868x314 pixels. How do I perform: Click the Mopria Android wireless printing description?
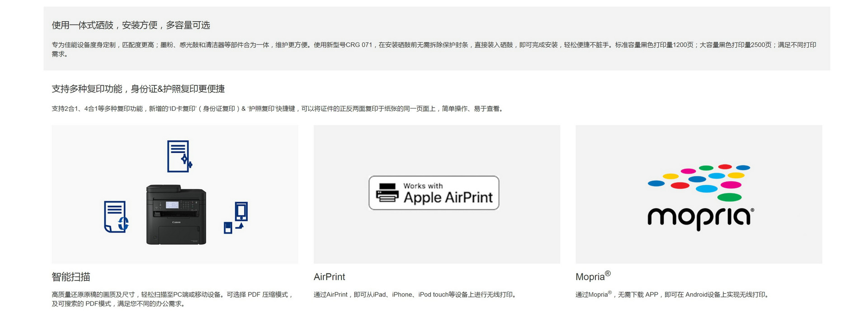tap(672, 295)
